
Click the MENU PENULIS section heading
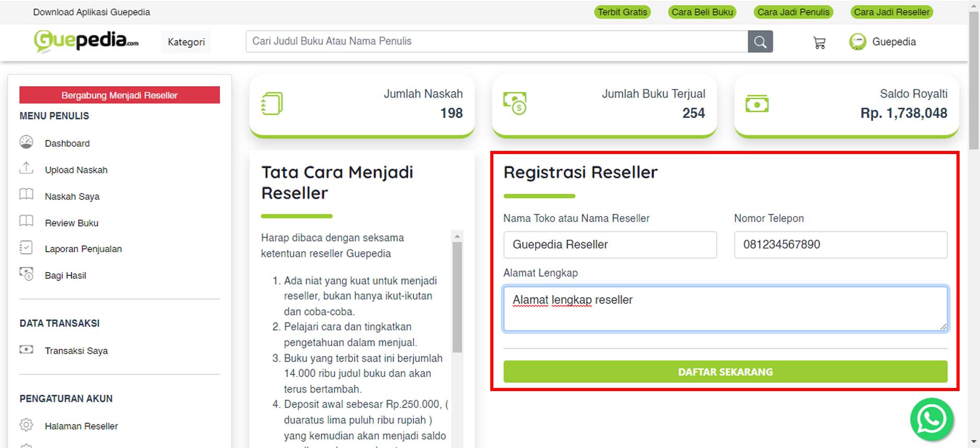point(54,116)
